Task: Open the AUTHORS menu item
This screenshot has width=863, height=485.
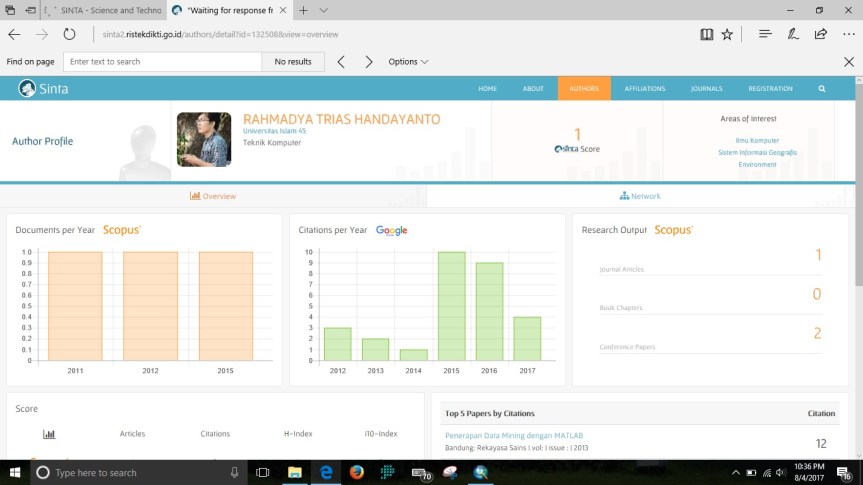Action: coord(584,88)
